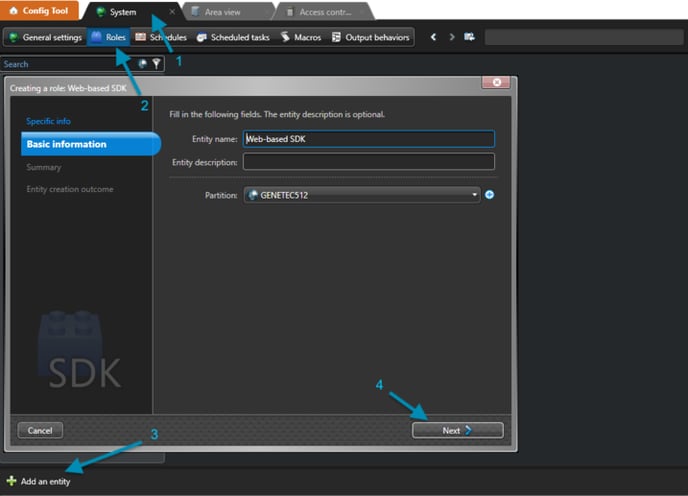Click the Next button
The height and width of the screenshot is (496, 688).
point(458,431)
